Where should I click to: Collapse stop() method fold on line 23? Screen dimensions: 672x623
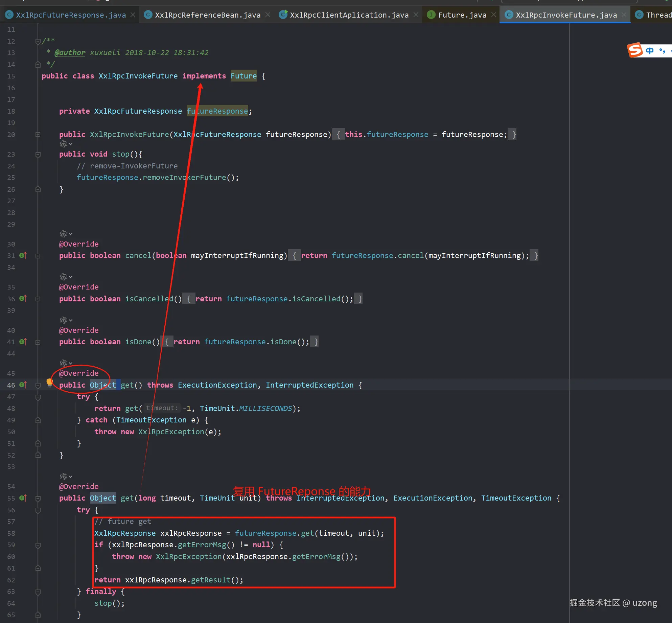click(x=38, y=155)
